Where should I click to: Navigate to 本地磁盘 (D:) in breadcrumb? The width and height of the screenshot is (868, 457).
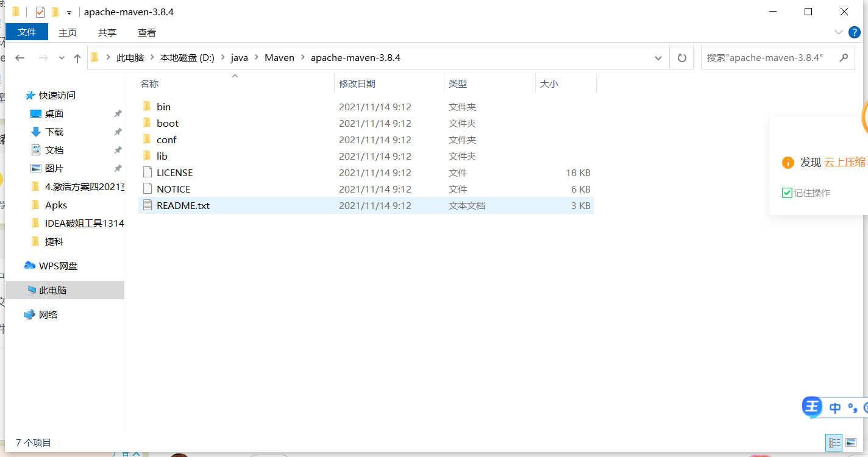click(187, 58)
